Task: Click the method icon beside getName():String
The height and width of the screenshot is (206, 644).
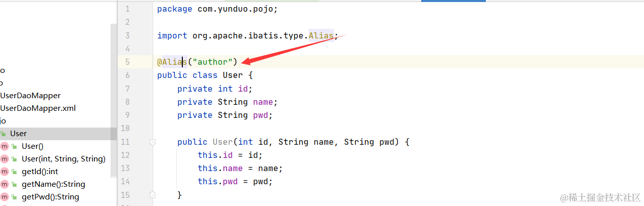Action: pyautogui.click(x=5, y=184)
